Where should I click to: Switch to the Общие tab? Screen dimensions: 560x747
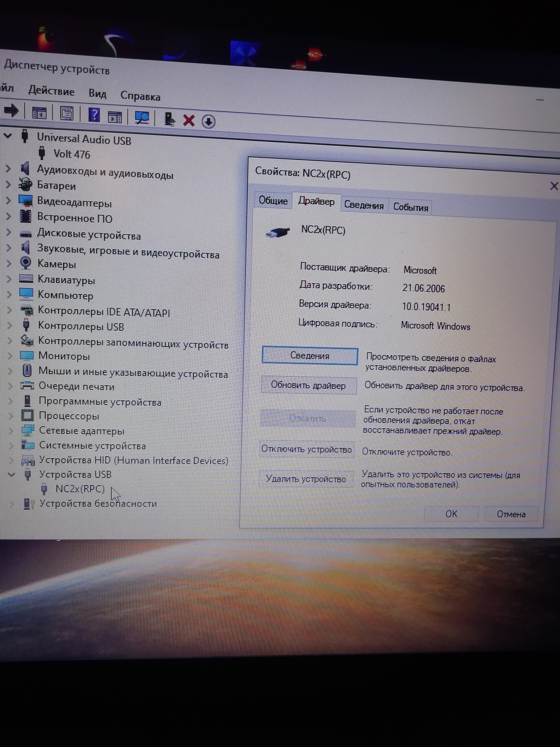point(273,200)
